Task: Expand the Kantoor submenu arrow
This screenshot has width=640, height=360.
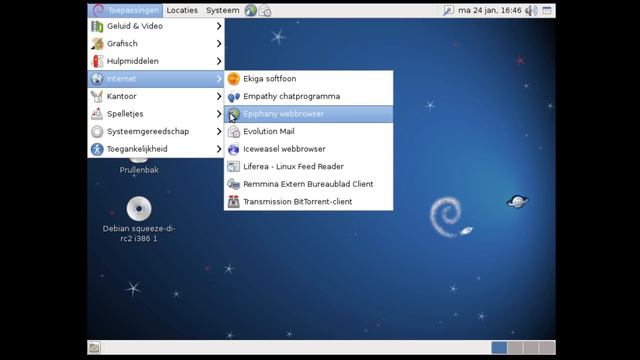Action: tap(219, 96)
